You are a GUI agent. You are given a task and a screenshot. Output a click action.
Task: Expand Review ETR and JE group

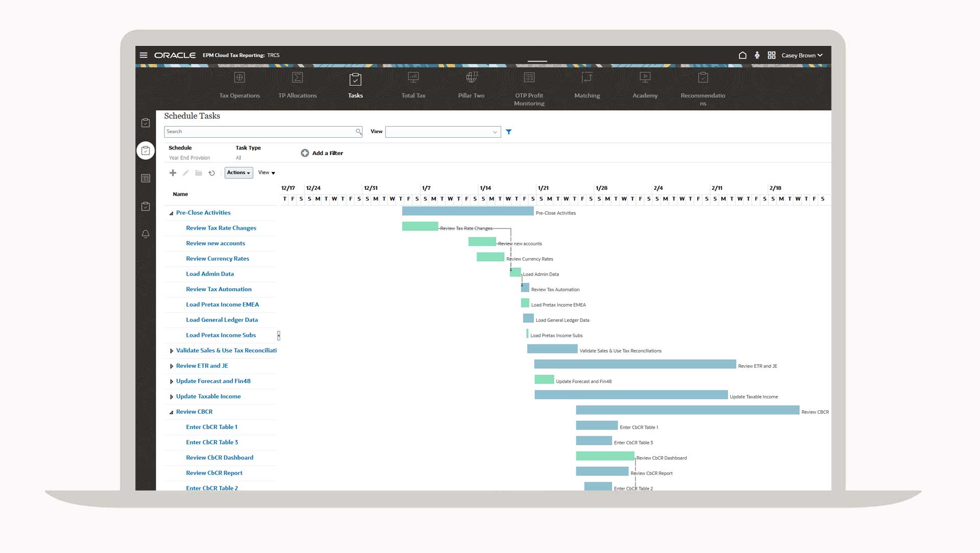pos(171,366)
